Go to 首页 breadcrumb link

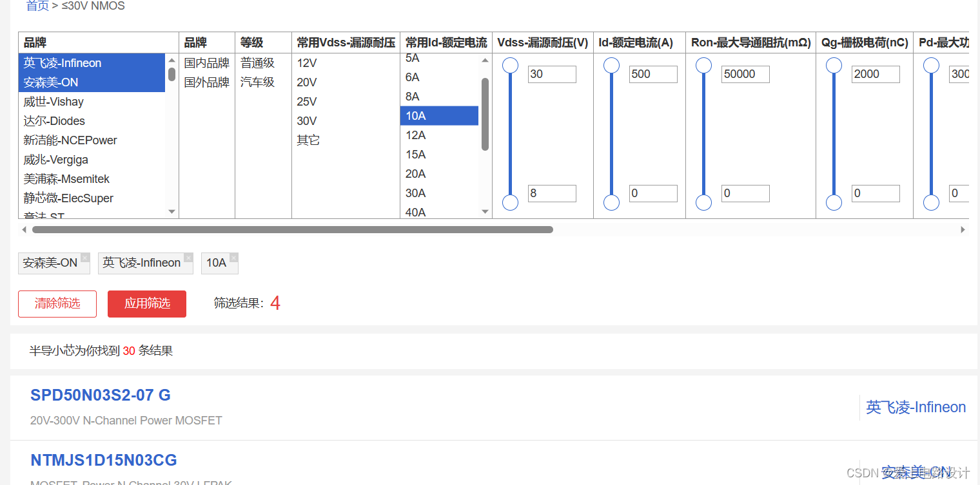[37, 6]
